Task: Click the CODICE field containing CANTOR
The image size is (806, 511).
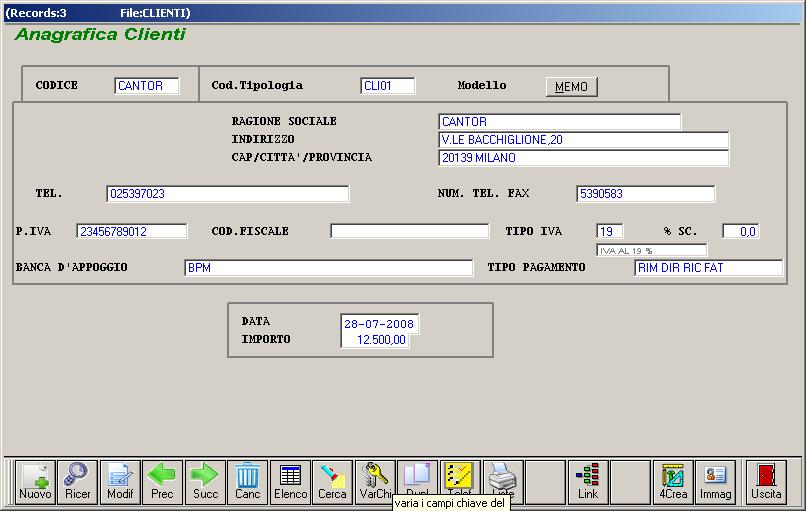Action: click(x=147, y=85)
